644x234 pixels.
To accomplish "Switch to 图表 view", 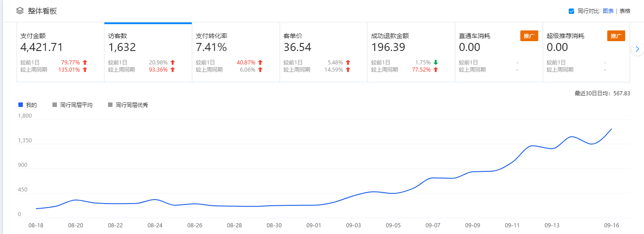I will click(608, 11).
